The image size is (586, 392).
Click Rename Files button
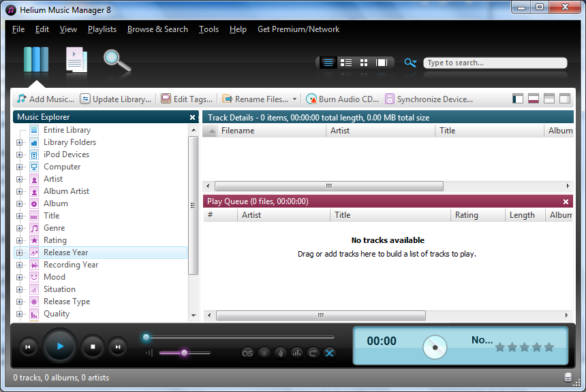tap(256, 99)
